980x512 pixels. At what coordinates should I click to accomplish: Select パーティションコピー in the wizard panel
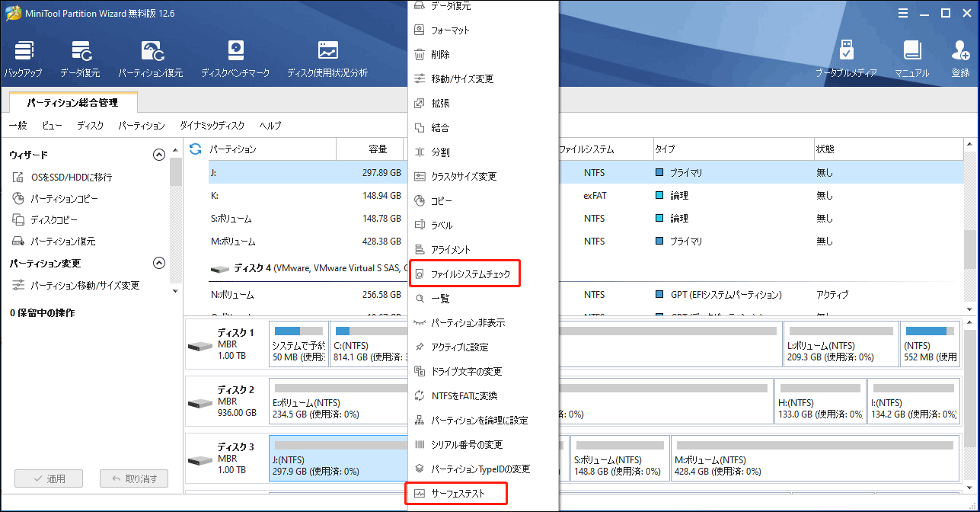click(x=64, y=199)
